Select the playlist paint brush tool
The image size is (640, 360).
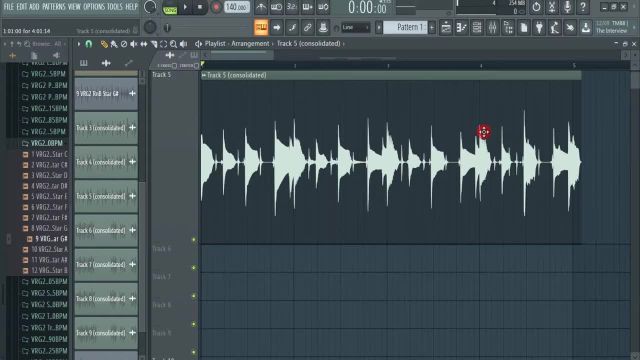(114, 44)
